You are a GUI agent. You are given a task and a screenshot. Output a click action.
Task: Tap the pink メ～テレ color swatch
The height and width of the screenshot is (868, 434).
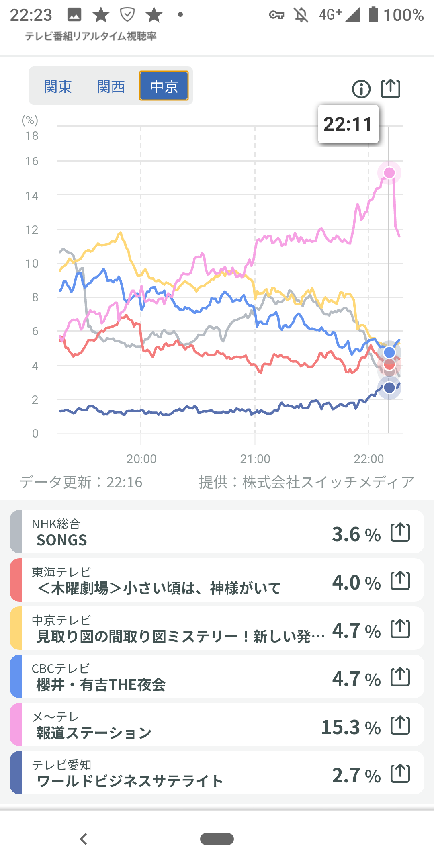(16, 725)
